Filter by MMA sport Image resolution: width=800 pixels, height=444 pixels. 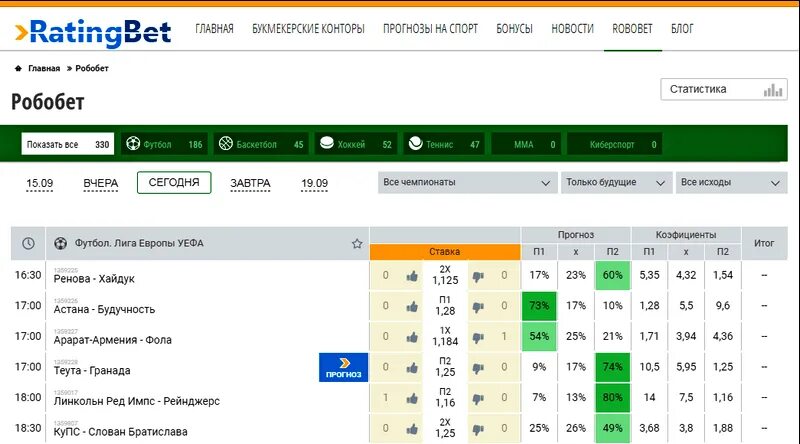coord(526,144)
